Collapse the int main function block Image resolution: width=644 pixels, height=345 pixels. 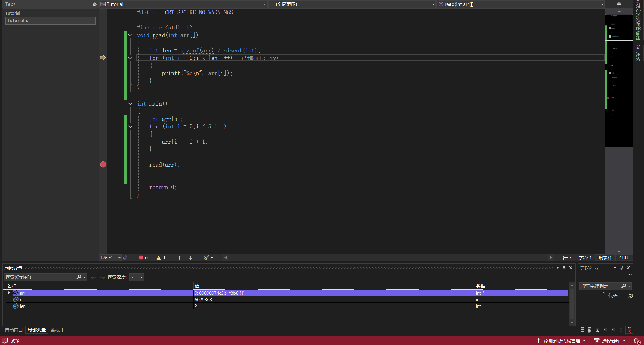click(x=130, y=104)
